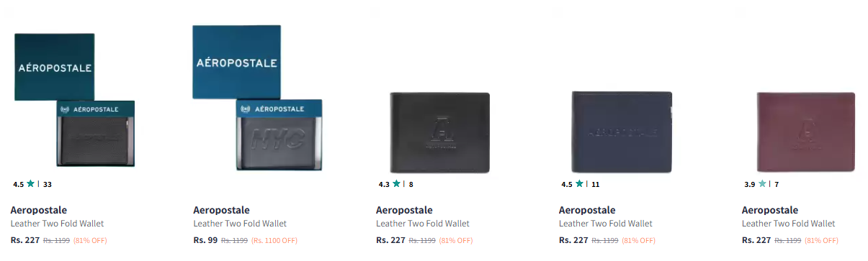Image resolution: width=868 pixels, height=261 pixels.
Task: Click the Rs. 227 price of the maroon wallet
Action: point(756,240)
